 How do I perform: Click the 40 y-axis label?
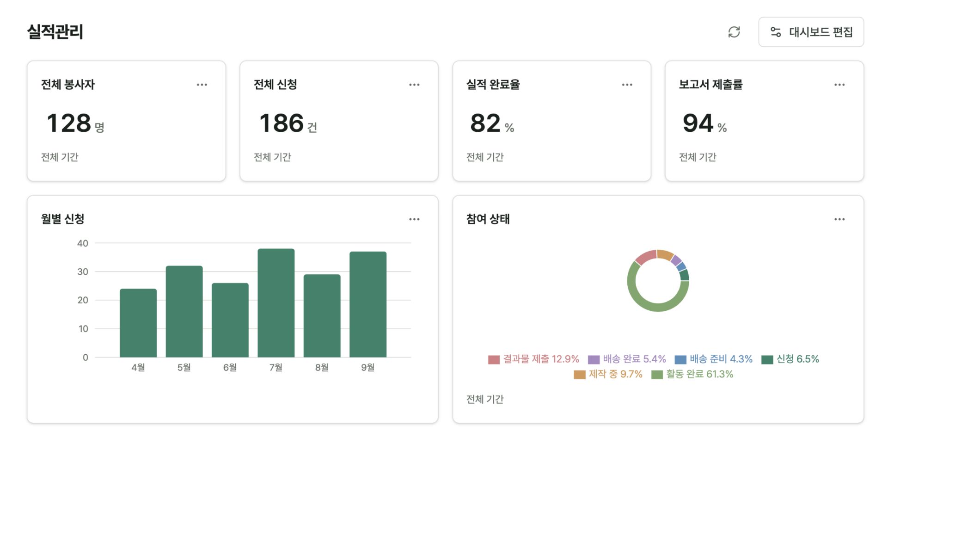pos(83,243)
